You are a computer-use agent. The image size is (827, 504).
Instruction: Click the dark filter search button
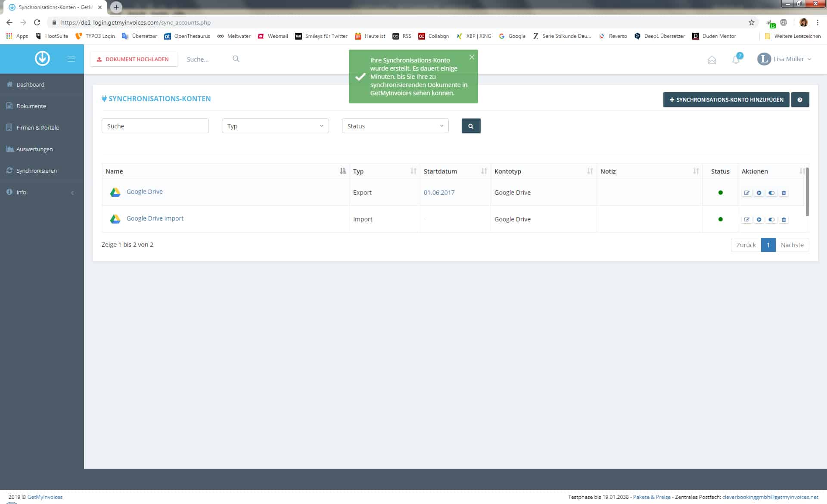pos(471,126)
